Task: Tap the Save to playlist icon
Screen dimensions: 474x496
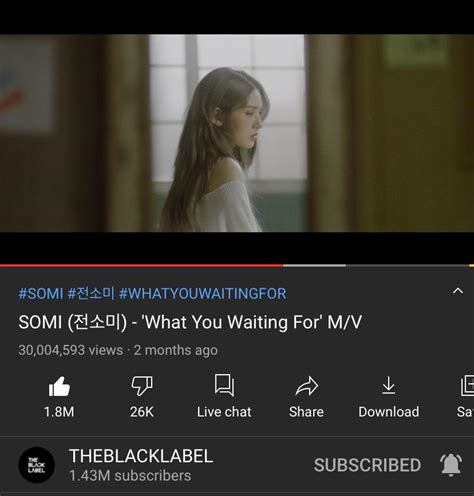Action: point(467,386)
